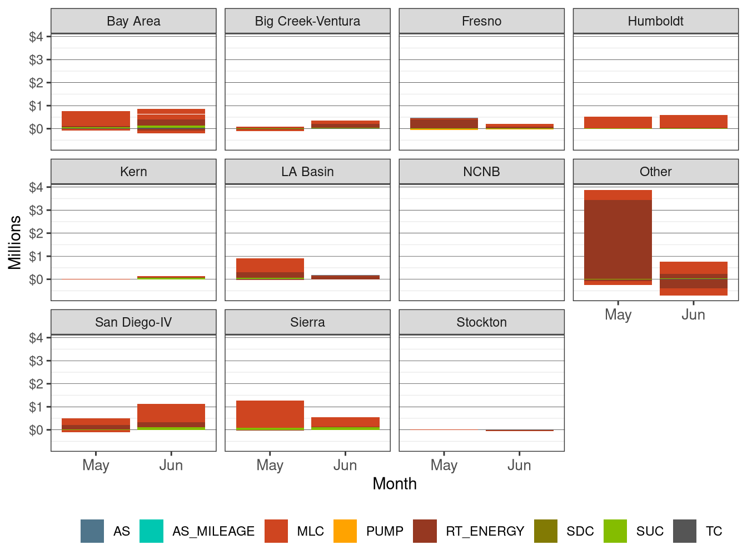Select the May bar in Sierra panel
This screenshot has height=560, width=747.
click(270, 416)
